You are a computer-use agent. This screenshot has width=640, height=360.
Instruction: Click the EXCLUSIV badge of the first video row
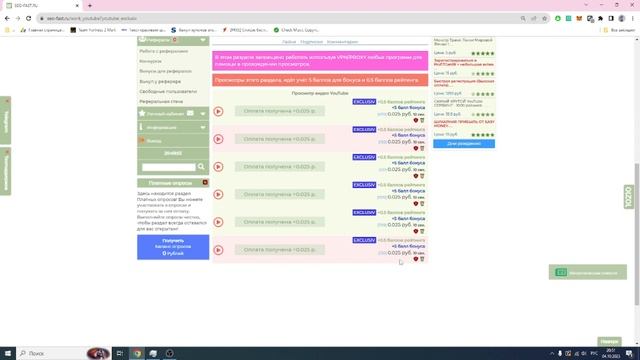click(364, 102)
